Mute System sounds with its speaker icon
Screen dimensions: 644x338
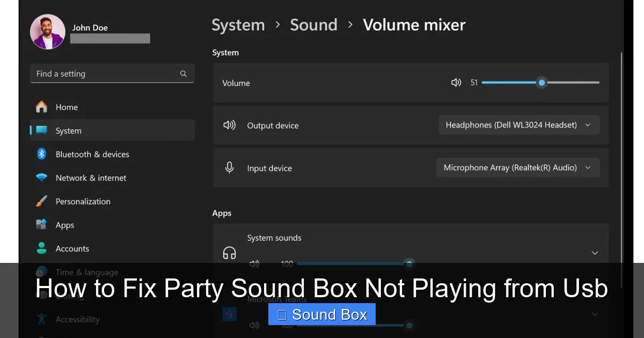point(254,263)
